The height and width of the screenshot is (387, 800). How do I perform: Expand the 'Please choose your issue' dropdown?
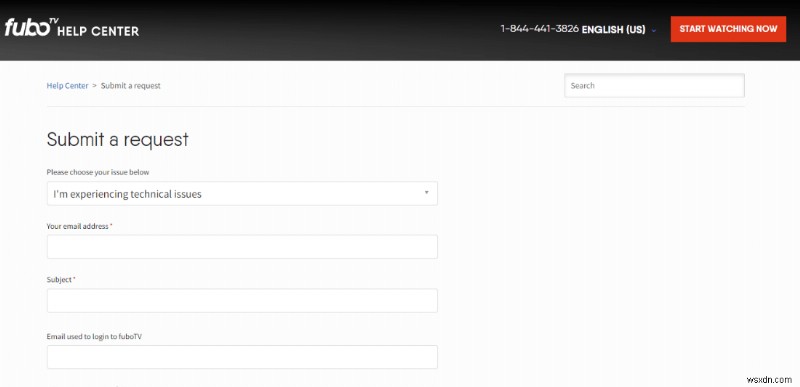point(242,194)
